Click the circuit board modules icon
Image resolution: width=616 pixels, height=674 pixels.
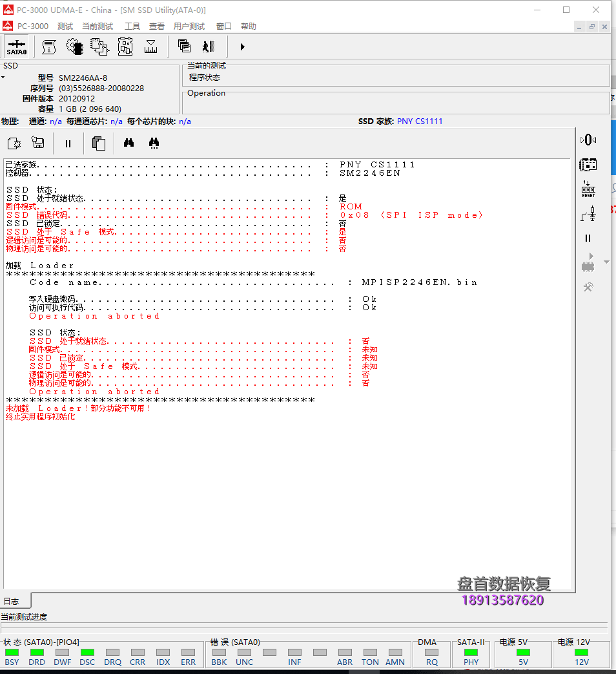pyautogui.click(x=125, y=47)
